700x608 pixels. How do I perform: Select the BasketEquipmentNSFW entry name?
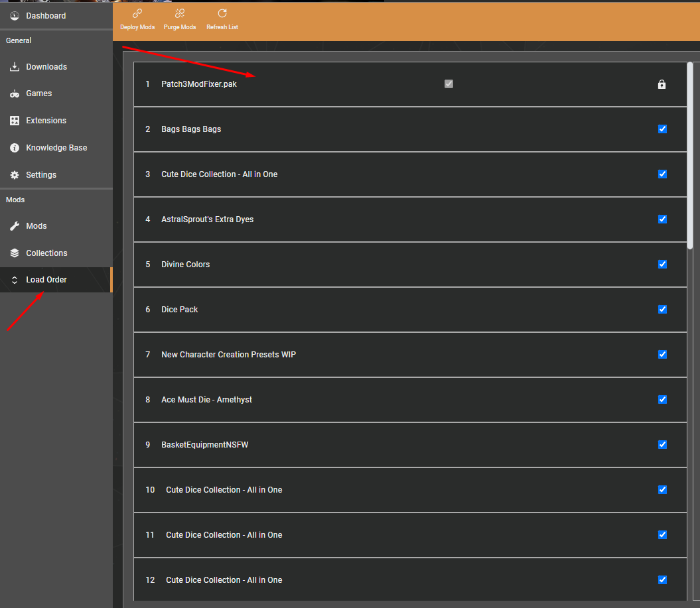[205, 444]
